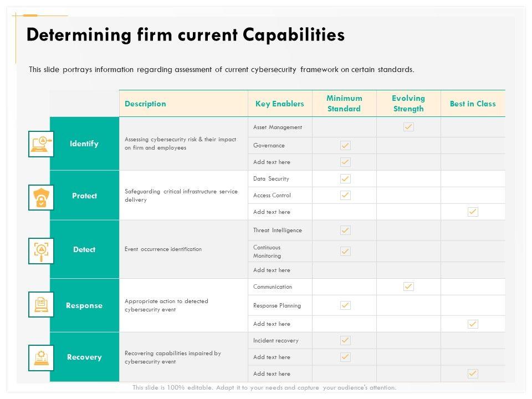Click the Protect shield lock icon
This screenshot has height=399, width=532.
click(41, 197)
